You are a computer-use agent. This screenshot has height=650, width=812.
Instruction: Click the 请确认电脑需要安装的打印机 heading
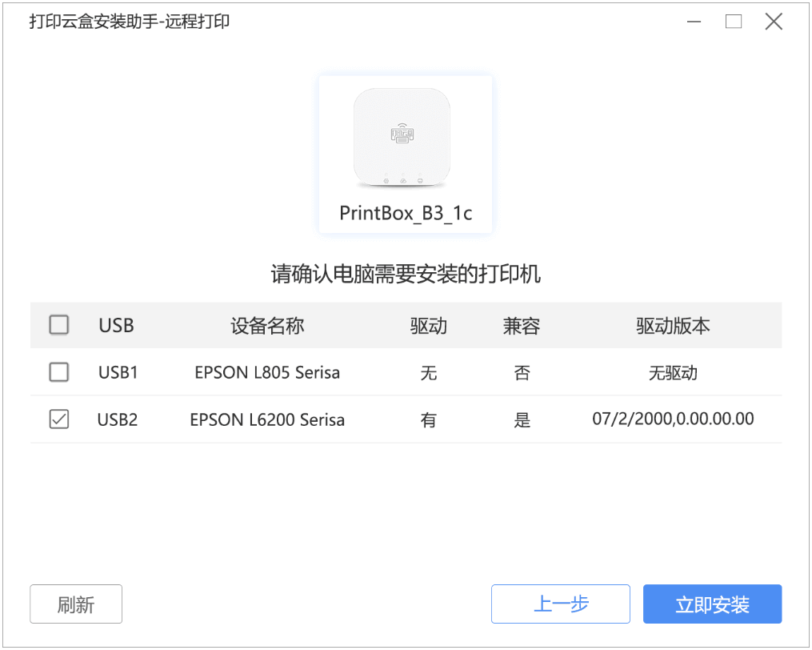tap(406, 274)
